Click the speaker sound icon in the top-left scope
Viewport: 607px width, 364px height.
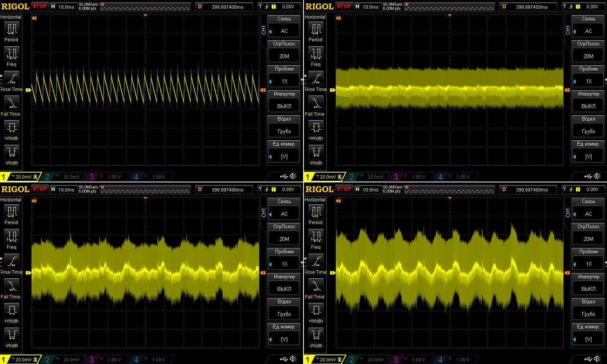293,176
